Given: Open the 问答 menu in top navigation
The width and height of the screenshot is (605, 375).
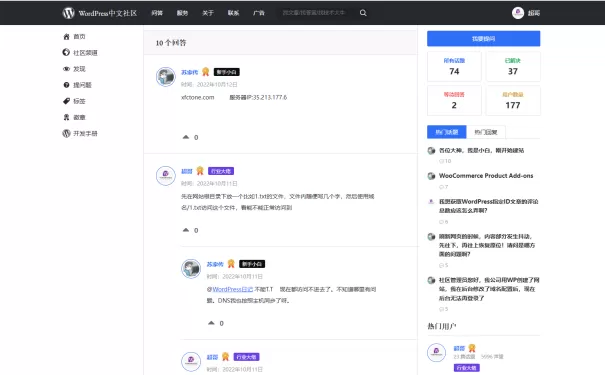Looking at the screenshot, I should click(x=157, y=13).
